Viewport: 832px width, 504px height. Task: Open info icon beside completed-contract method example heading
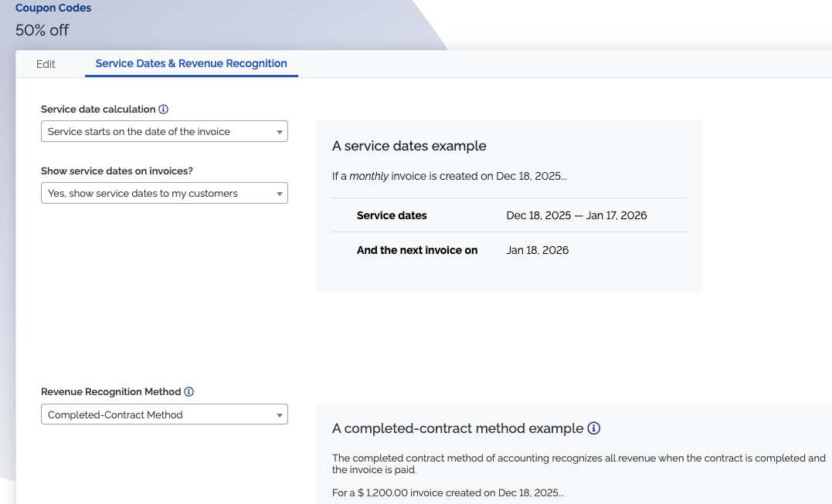pyautogui.click(x=593, y=428)
